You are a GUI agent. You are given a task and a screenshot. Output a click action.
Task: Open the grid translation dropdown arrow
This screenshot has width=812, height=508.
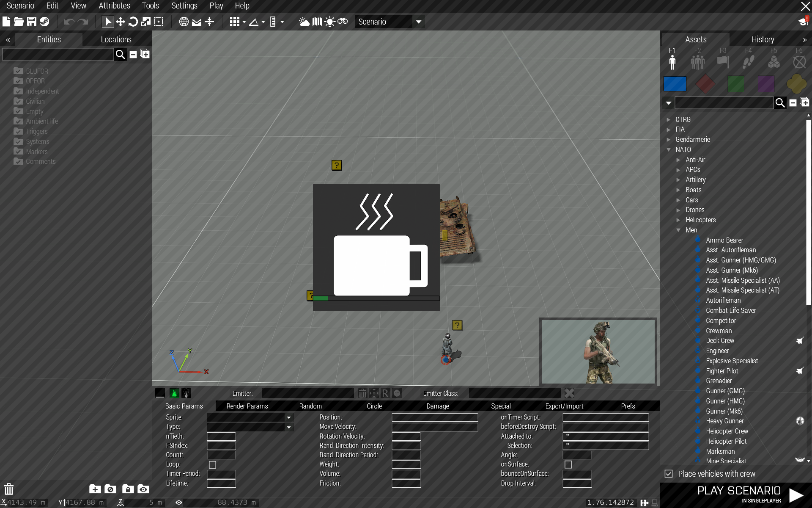tap(244, 22)
